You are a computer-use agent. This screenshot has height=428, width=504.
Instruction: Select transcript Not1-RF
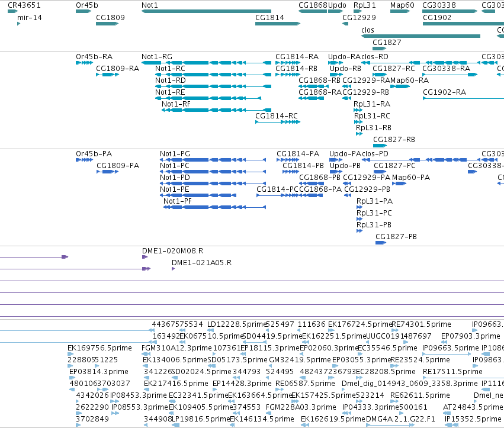pyautogui.click(x=216, y=110)
